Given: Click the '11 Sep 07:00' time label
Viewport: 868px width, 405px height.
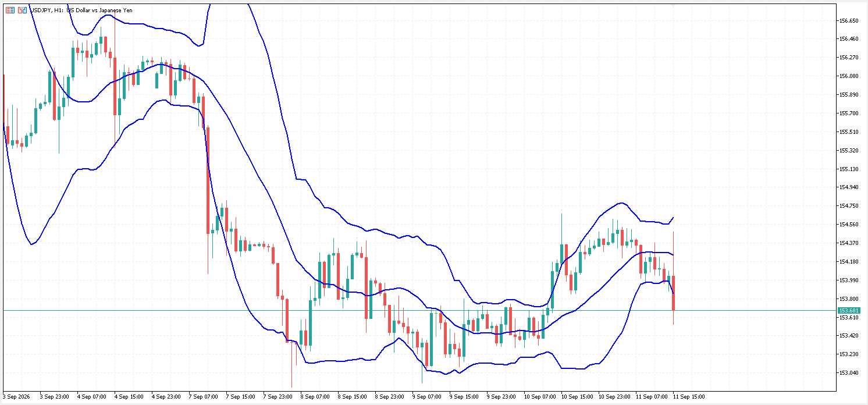Looking at the screenshot, I should point(652,397).
